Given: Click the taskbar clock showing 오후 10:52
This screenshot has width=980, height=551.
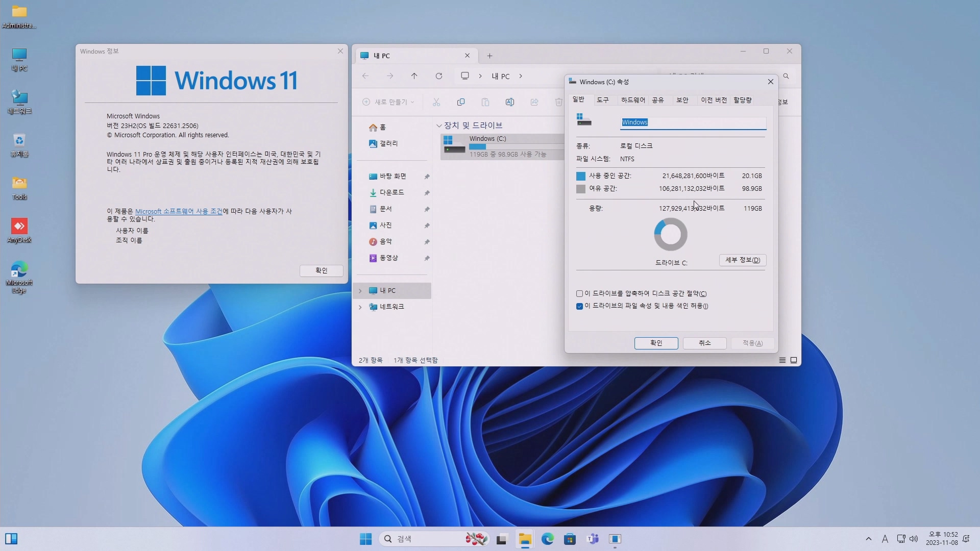Looking at the screenshot, I should click(942, 539).
